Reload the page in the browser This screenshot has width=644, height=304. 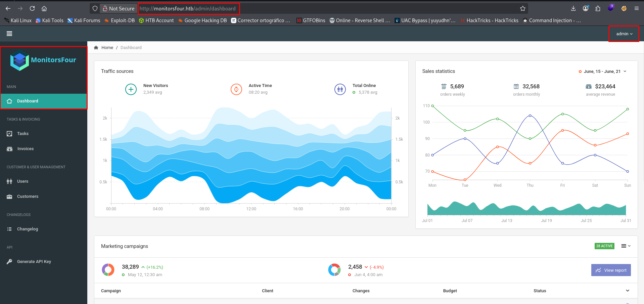click(x=32, y=9)
